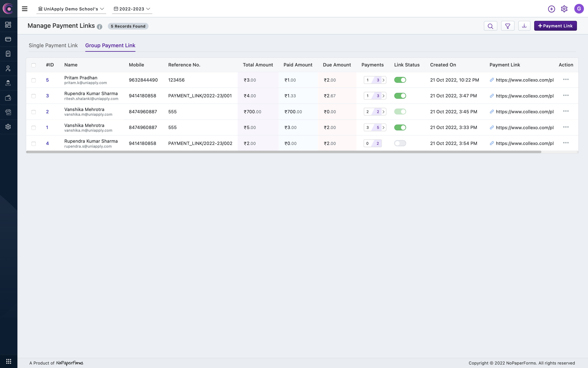
Task: Open action menu for Pritam Pradhan row
Action: pyautogui.click(x=566, y=80)
